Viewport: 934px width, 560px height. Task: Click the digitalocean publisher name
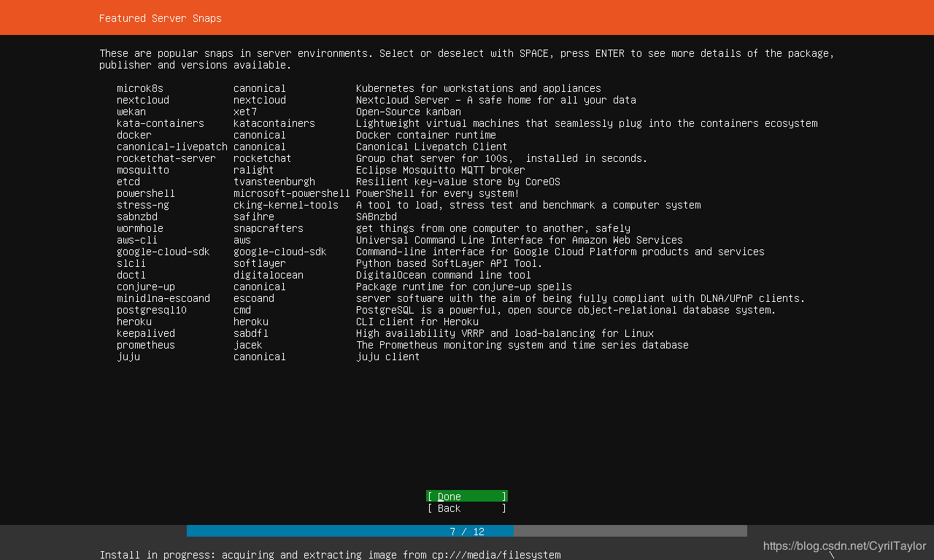[x=269, y=275]
